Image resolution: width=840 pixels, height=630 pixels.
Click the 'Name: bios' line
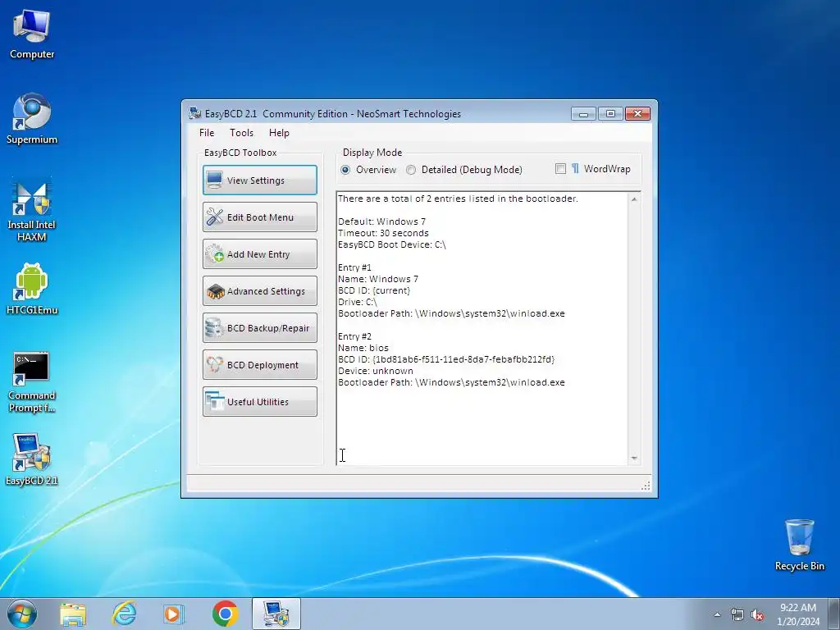363,348
